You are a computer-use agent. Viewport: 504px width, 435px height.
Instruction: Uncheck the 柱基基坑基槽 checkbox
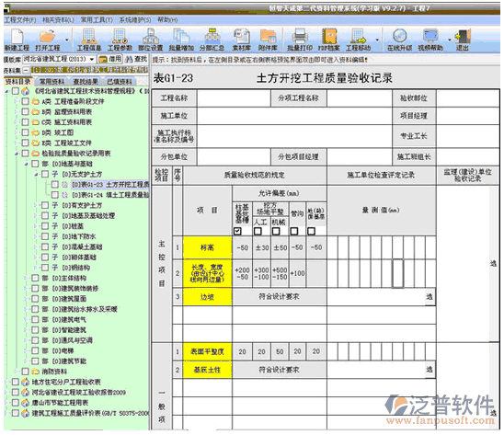click(237, 231)
